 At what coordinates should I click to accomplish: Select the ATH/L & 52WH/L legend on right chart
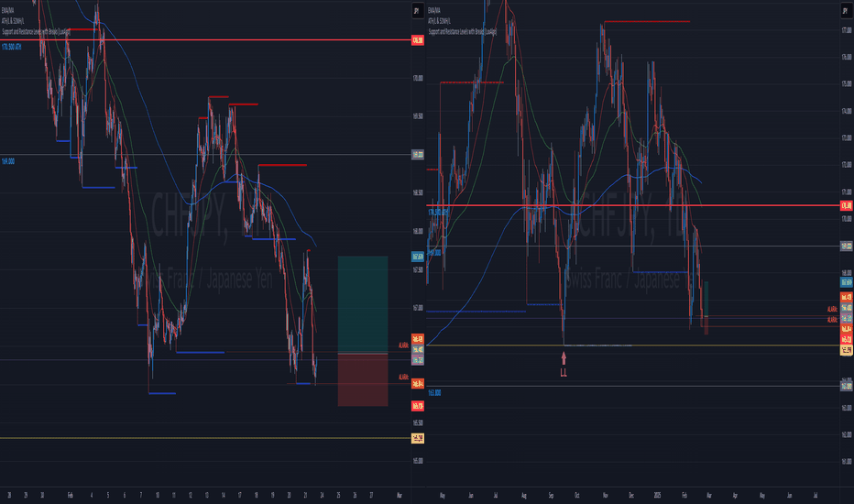point(439,21)
